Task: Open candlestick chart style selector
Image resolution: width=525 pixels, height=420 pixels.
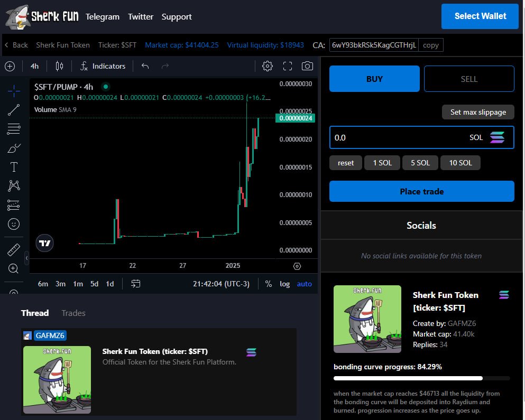Action: click(59, 66)
